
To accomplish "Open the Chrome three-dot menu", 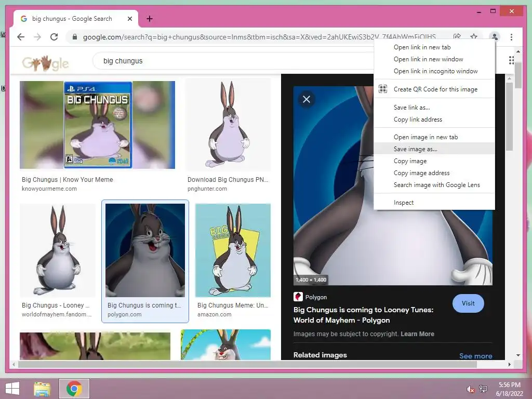I will 511,37.
